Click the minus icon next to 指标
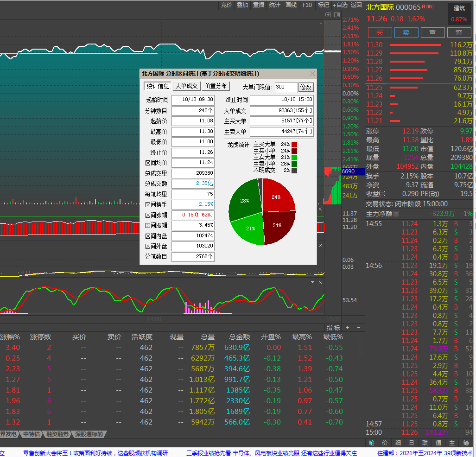This screenshot has width=476, height=457. point(359,327)
